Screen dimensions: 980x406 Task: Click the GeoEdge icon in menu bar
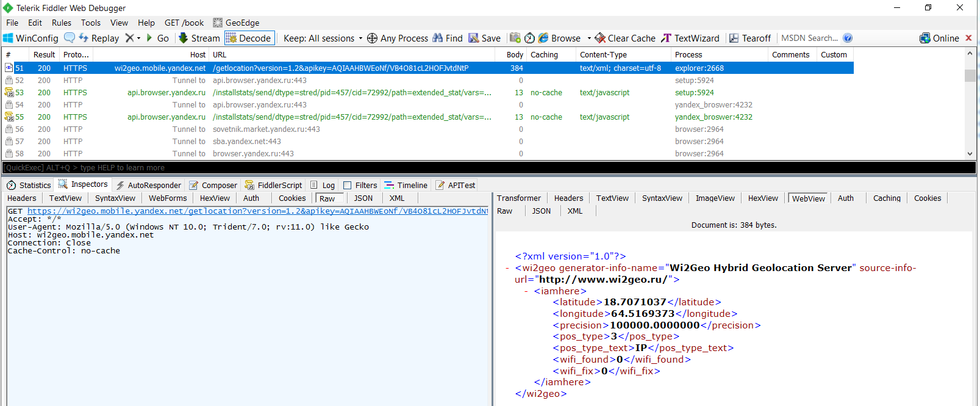[x=218, y=23]
